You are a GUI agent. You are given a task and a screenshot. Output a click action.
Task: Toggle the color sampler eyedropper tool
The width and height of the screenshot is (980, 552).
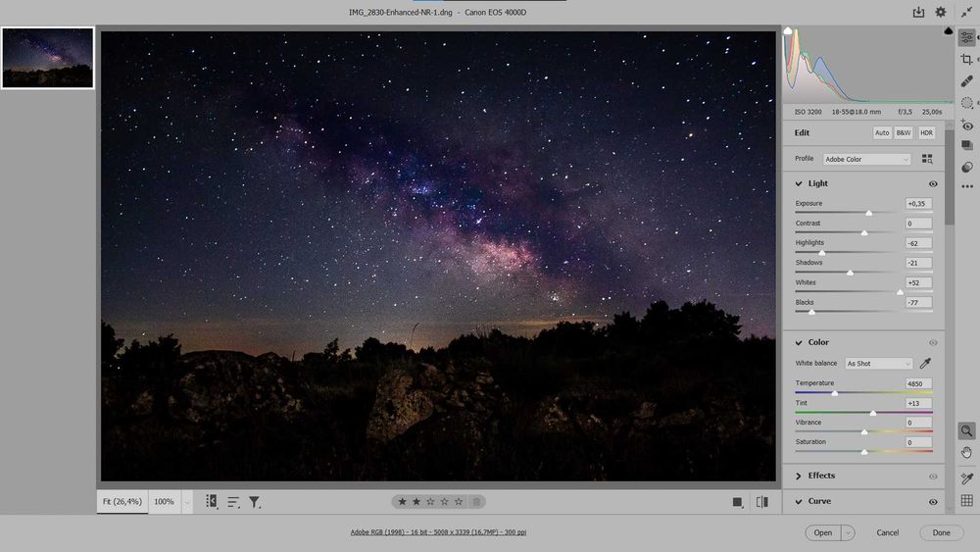click(967, 478)
